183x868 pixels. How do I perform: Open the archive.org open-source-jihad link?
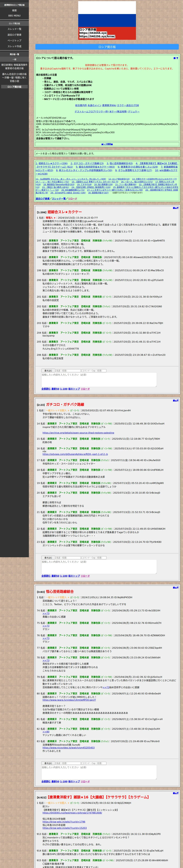coord(78,433)
